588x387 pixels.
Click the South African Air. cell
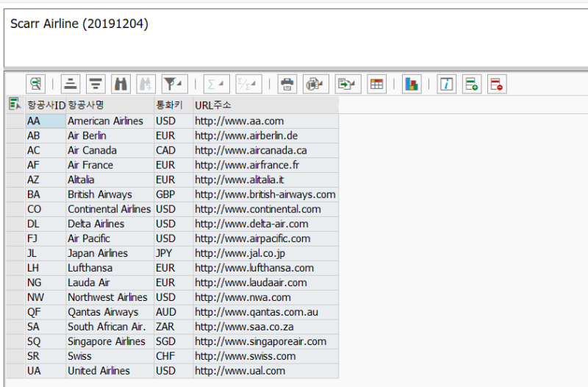[x=110, y=327]
